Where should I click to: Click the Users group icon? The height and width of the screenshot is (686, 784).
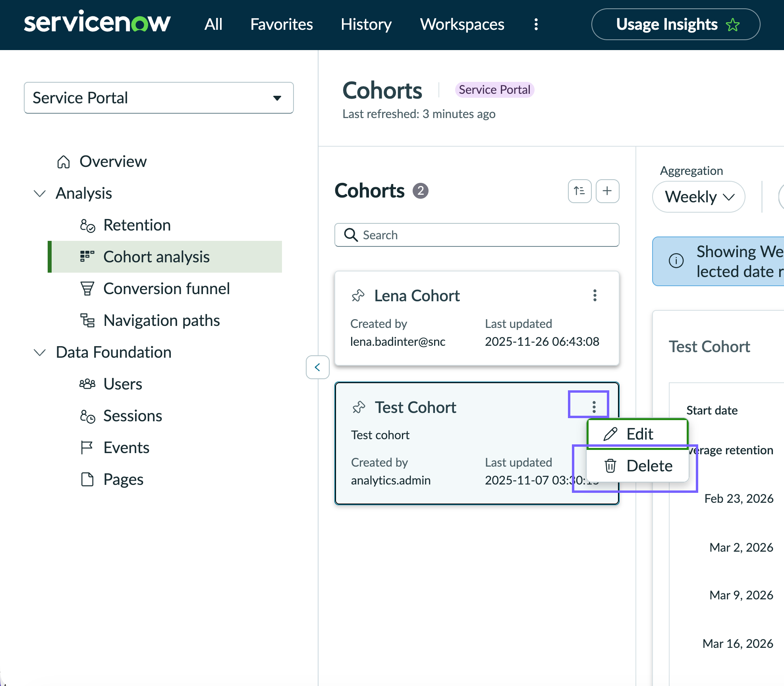(87, 384)
